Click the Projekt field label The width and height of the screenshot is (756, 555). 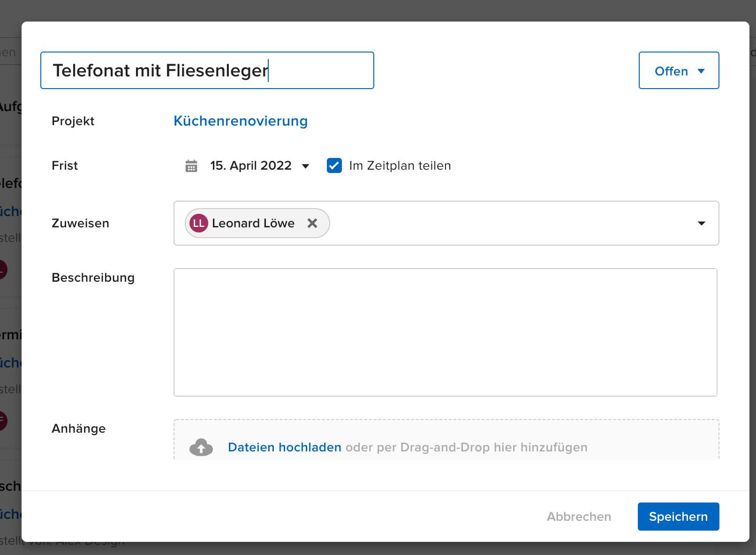(x=73, y=121)
